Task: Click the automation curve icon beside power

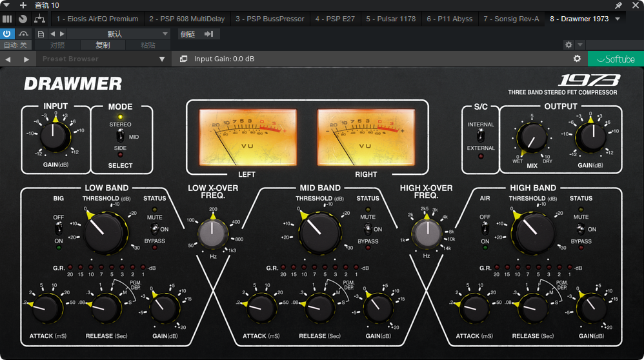Action: click(x=23, y=34)
